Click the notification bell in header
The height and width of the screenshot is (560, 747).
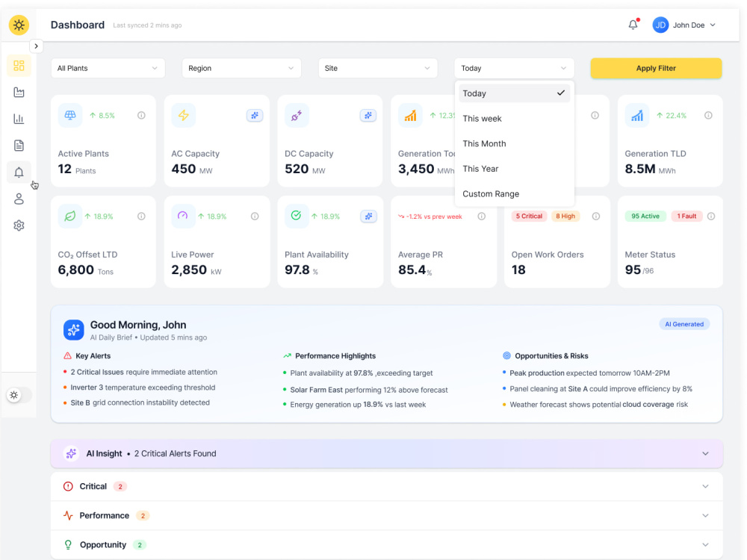(633, 25)
